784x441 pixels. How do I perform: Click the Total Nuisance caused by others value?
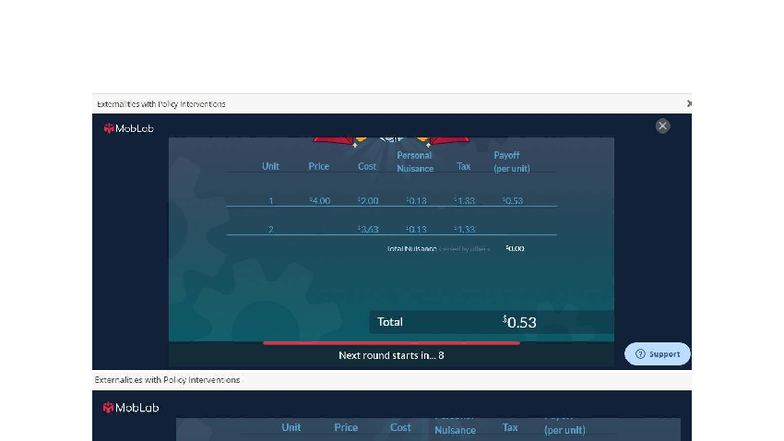[514, 248]
